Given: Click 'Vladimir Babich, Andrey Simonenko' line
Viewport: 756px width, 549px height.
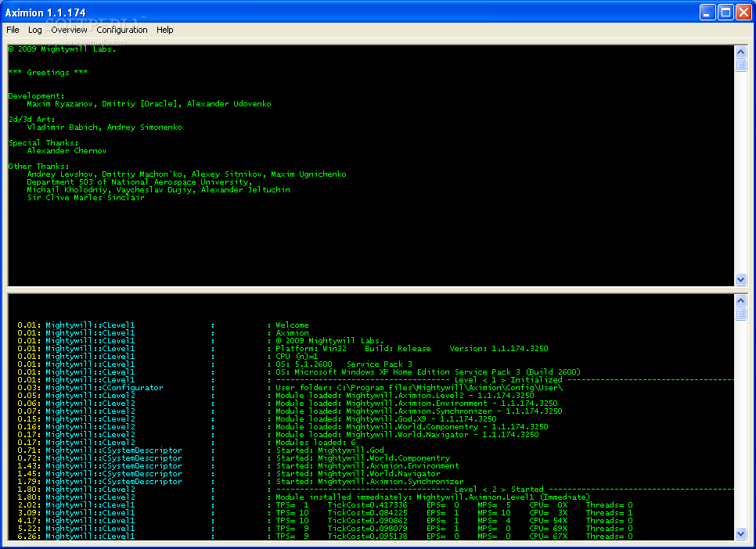Looking at the screenshot, I should tap(105, 127).
